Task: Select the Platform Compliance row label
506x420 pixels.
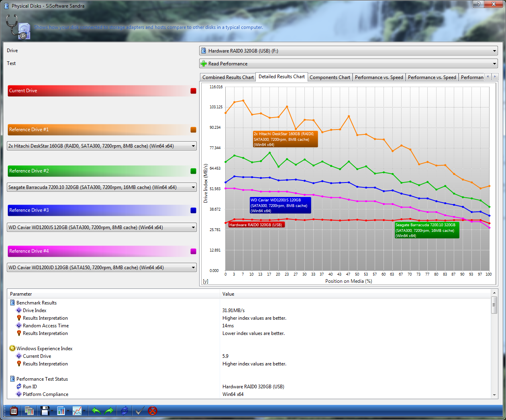Action: [45, 394]
